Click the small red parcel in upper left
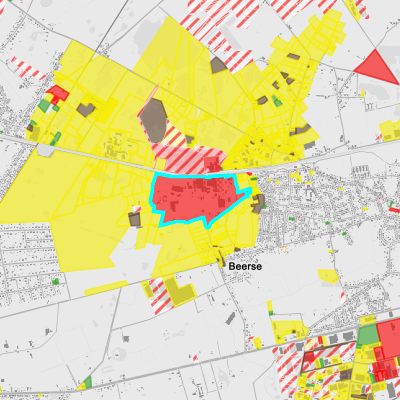The image size is (400, 400). click(57, 92)
